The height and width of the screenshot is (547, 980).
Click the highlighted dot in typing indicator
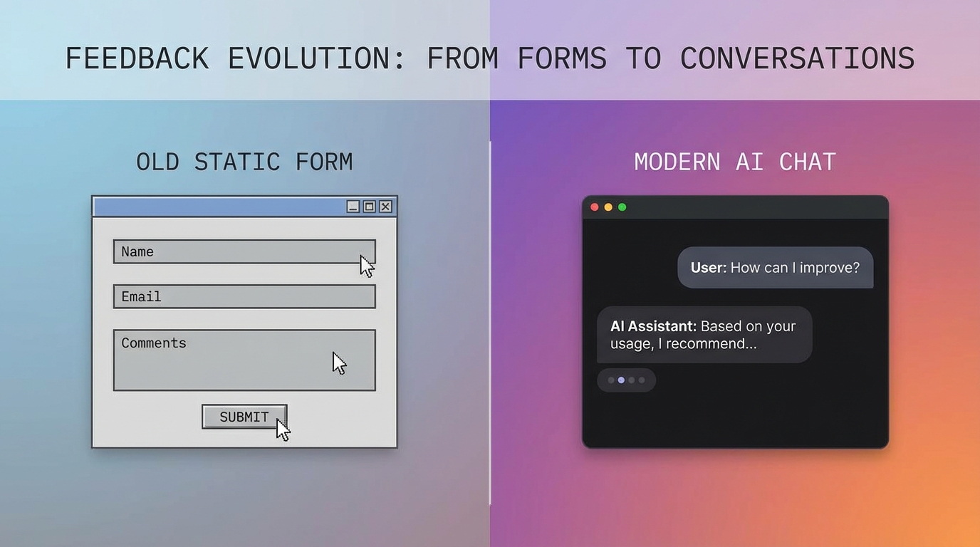click(x=621, y=380)
